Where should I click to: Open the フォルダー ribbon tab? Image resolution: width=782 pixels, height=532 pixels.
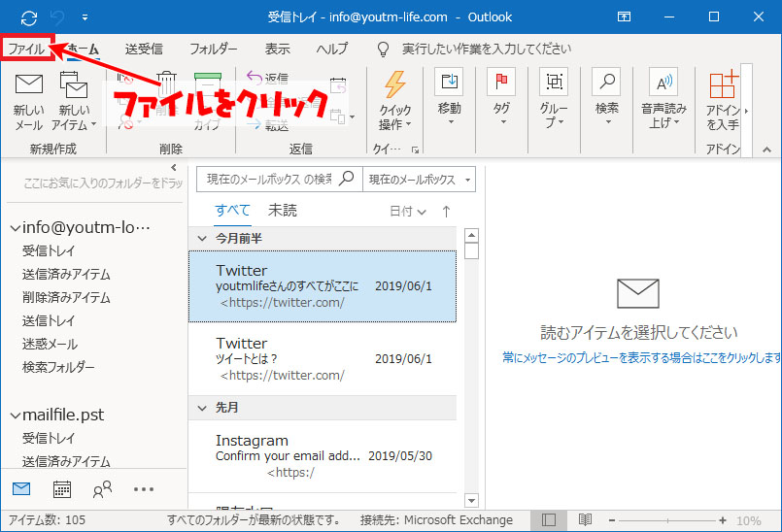click(213, 49)
